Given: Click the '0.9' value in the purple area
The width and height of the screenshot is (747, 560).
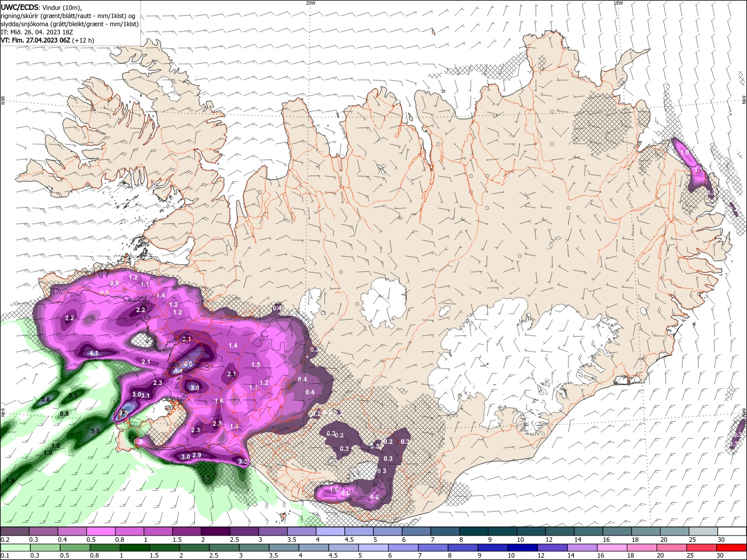Looking at the screenshot, I should 114,283.
